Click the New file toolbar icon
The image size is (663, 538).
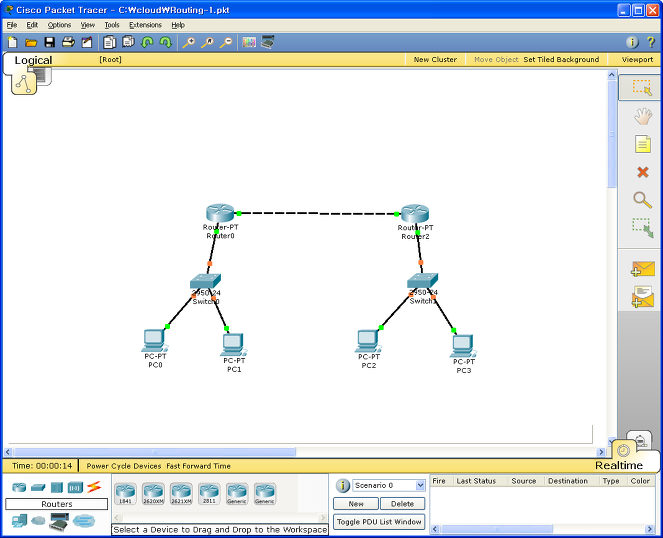[13, 42]
